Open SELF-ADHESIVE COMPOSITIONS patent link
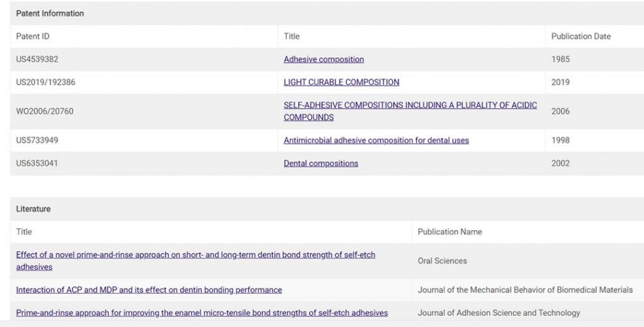The image size is (644, 327). [x=410, y=111]
